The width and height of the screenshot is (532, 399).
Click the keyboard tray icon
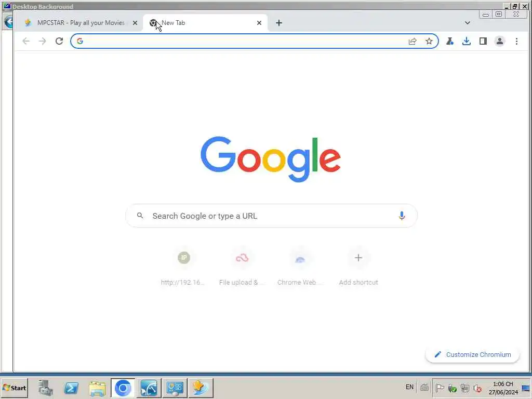[x=424, y=388]
